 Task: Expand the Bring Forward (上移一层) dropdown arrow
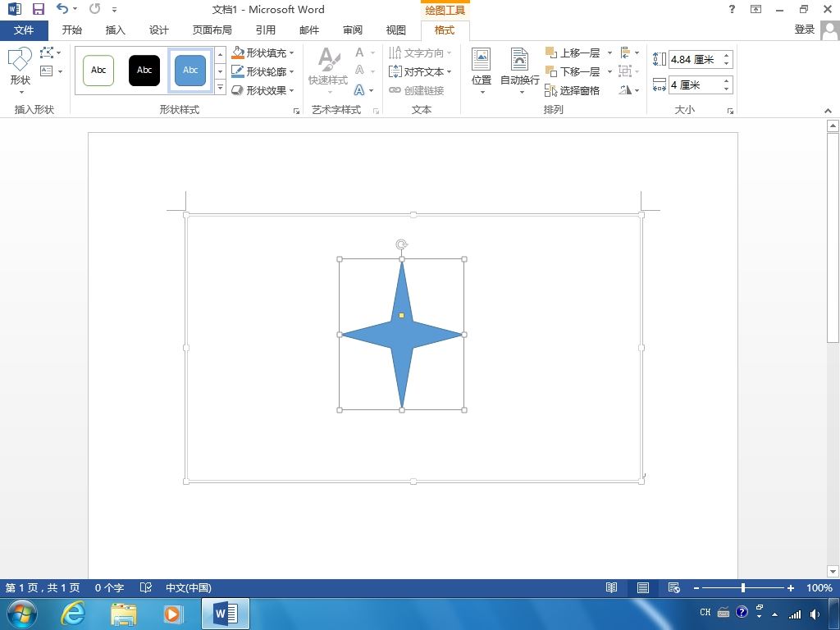(609, 52)
